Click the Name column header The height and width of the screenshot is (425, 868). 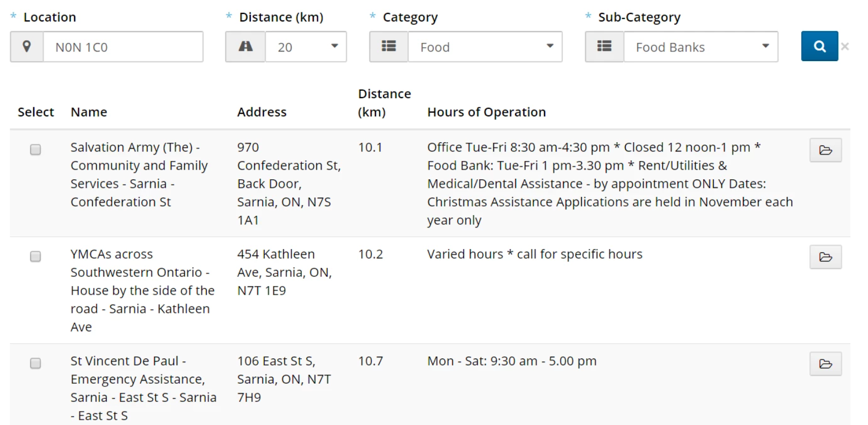pyautogui.click(x=89, y=112)
